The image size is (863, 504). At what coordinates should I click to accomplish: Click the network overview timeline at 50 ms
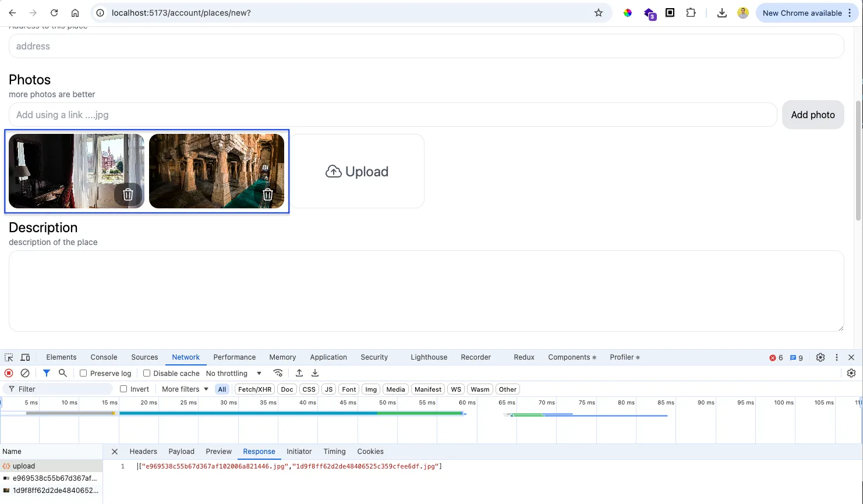(387, 403)
